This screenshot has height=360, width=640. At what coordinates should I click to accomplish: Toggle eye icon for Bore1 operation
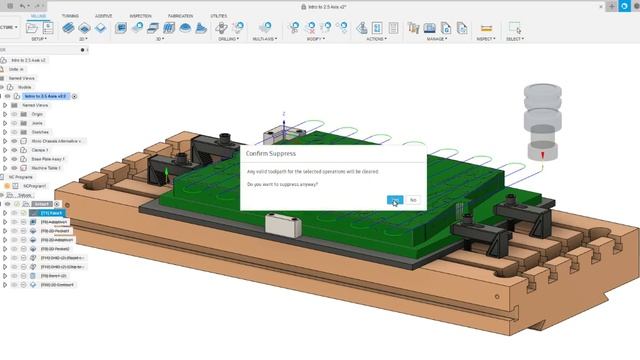click(14, 276)
